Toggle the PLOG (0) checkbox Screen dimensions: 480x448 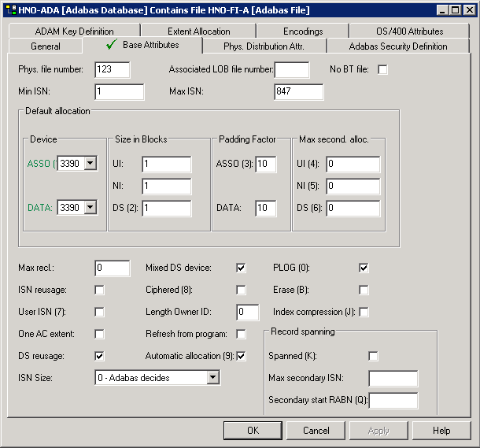click(364, 268)
